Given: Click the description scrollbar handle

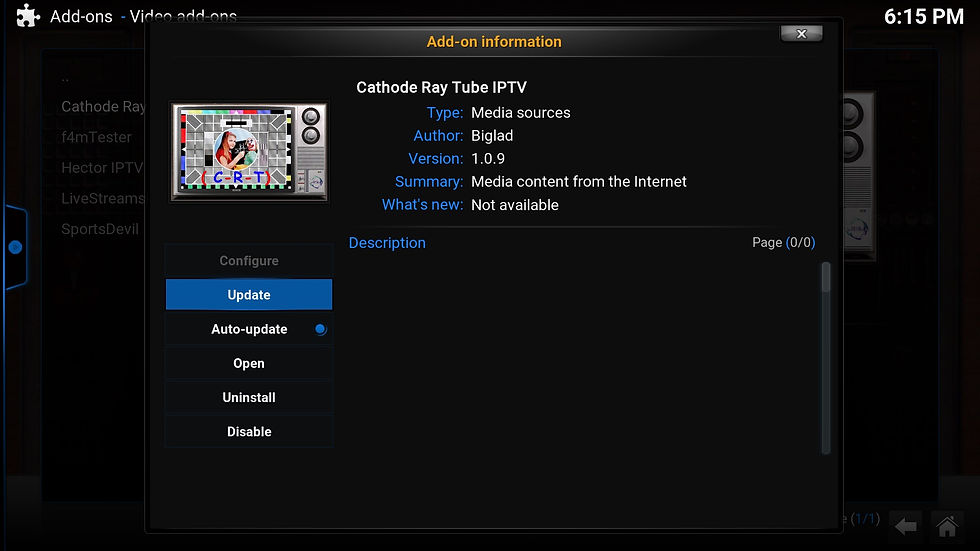Looking at the screenshot, I should [826, 277].
